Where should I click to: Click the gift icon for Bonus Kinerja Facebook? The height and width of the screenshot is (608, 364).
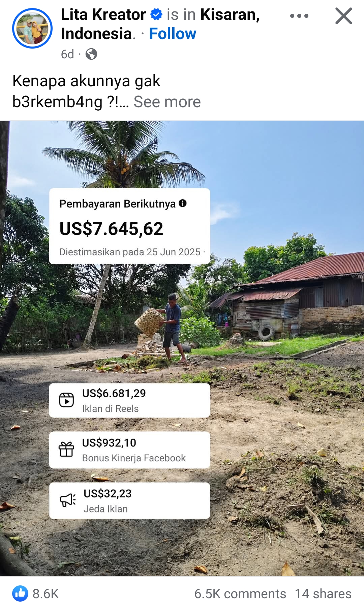point(66,449)
